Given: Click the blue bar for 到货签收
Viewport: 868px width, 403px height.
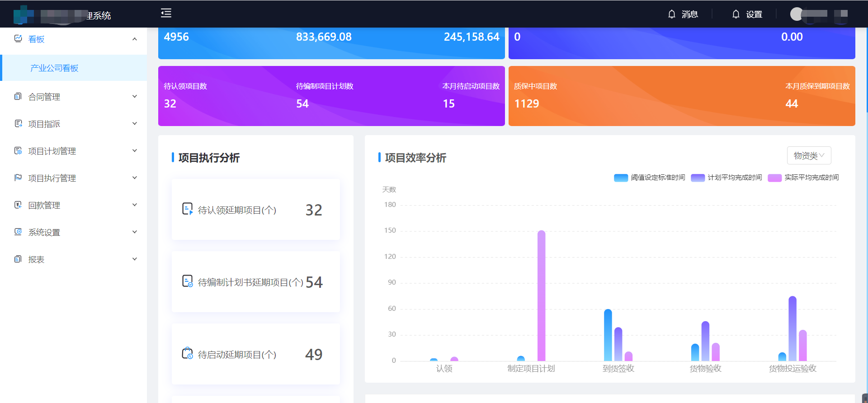Looking at the screenshot, I should [608, 335].
